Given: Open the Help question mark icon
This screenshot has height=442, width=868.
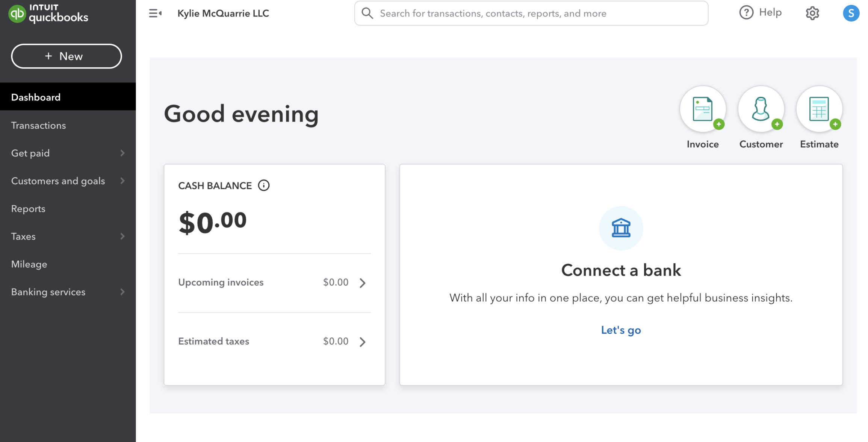Looking at the screenshot, I should coord(746,13).
